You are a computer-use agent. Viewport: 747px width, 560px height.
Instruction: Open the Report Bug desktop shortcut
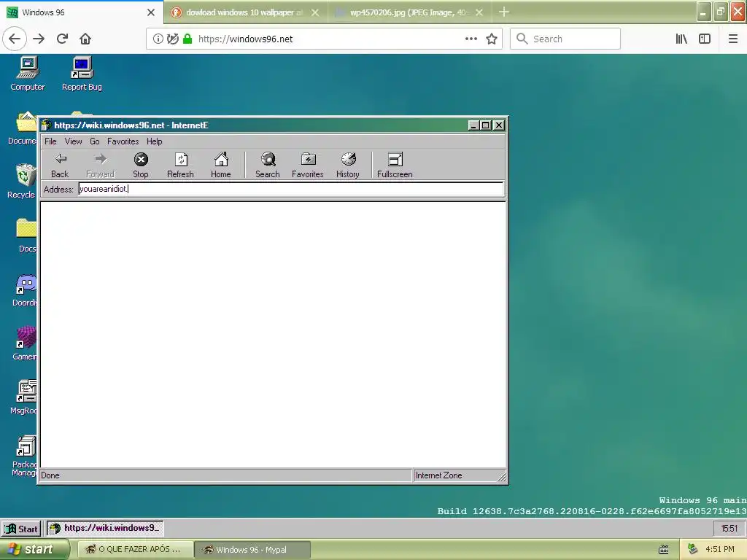pos(82,74)
